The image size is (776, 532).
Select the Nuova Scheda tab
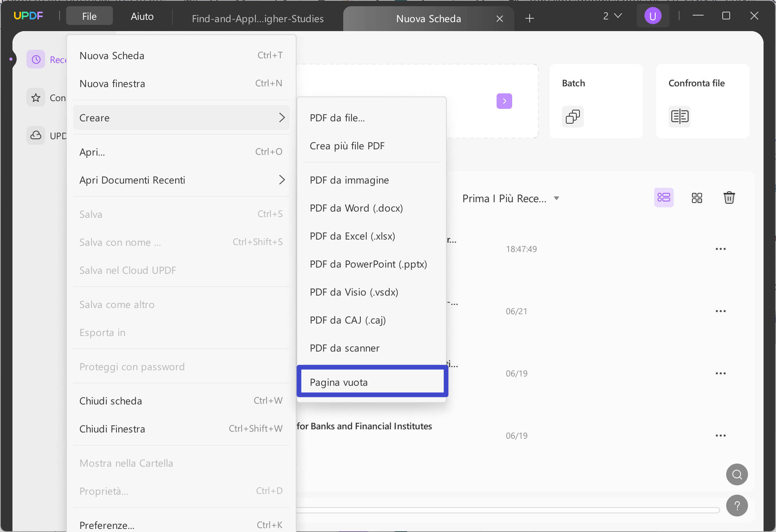tap(428, 19)
